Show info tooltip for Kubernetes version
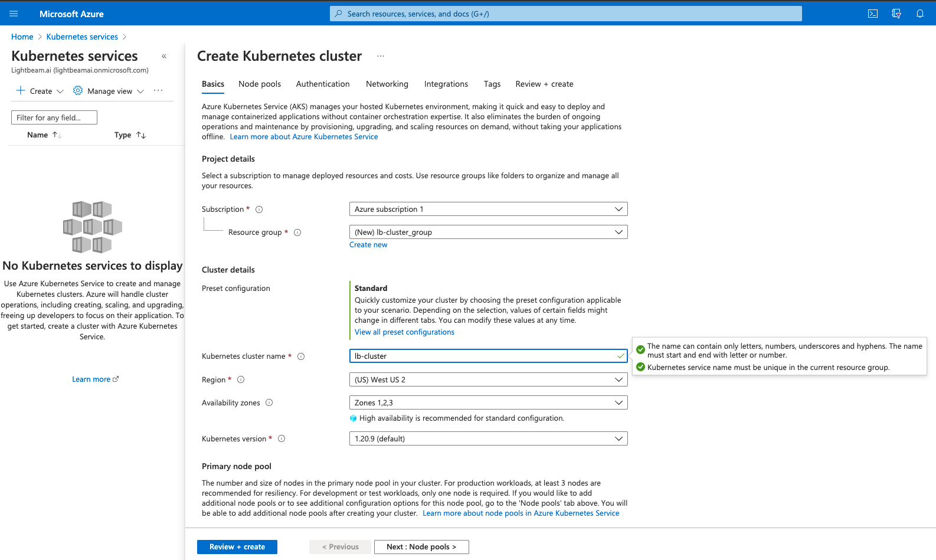This screenshot has height=560, width=936. coord(282,438)
